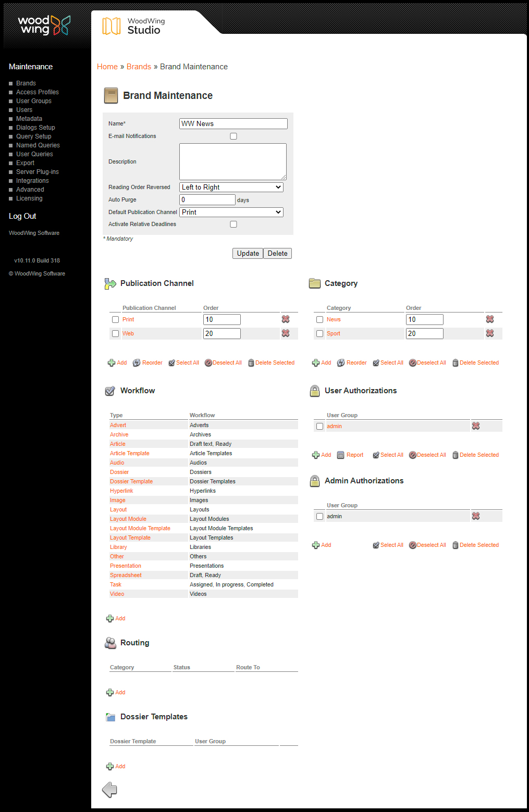Viewport: 529px width, 812px height.
Task: Click the Delete Selected trash icon under Category
Action: [x=456, y=363]
